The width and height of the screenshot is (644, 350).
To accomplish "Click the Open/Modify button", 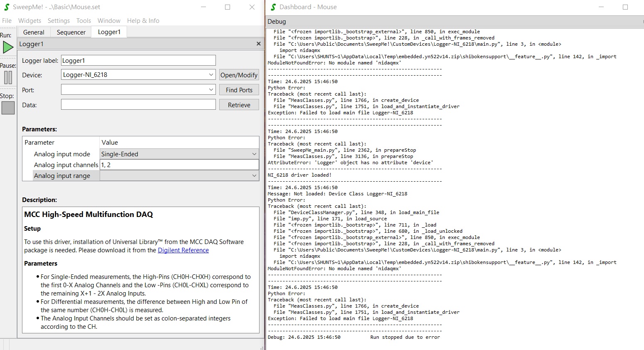I will 239,75.
